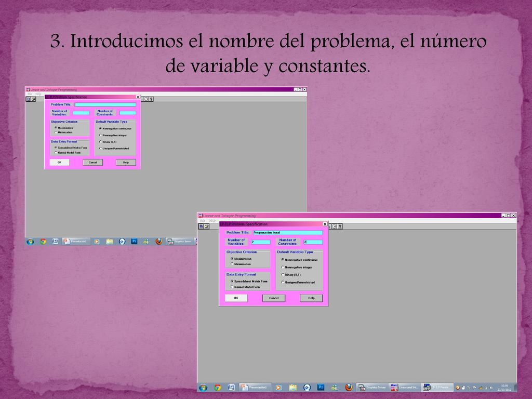Open Word from taskbar showing LP-ILP Proble task
Screen dimensions: 532x399
tap(231, 388)
